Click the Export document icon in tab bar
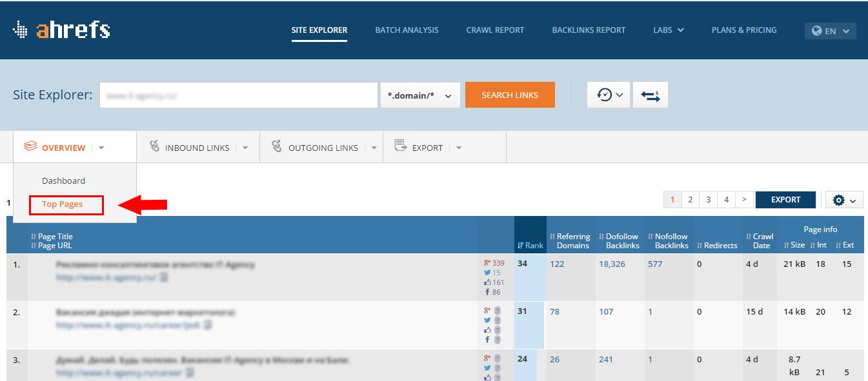Image resolution: width=868 pixels, height=381 pixels. tap(400, 146)
